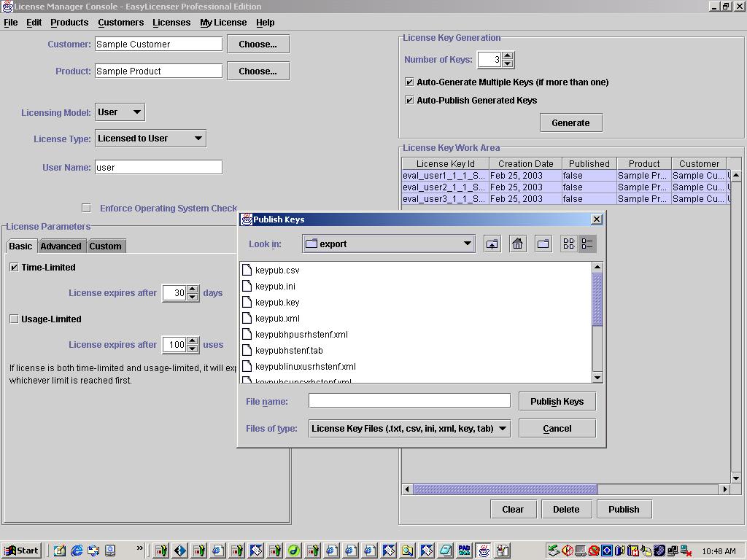
Task: Open the Windows Start menu
Action: [x=21, y=551]
